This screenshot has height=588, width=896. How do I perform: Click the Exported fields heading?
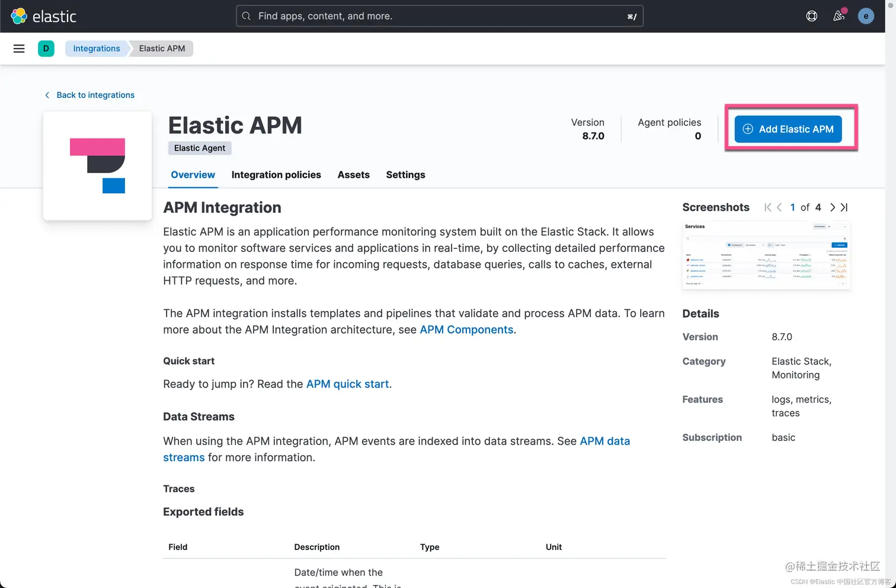pos(203,512)
